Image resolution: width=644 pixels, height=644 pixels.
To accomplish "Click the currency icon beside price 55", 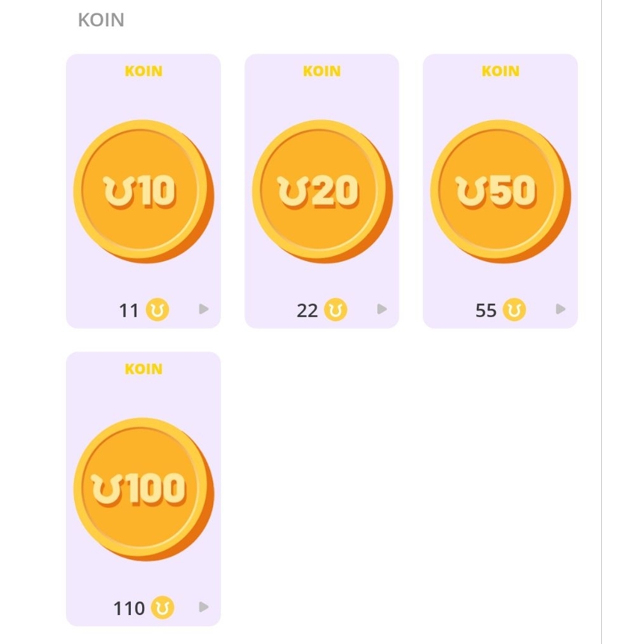I will click(516, 310).
